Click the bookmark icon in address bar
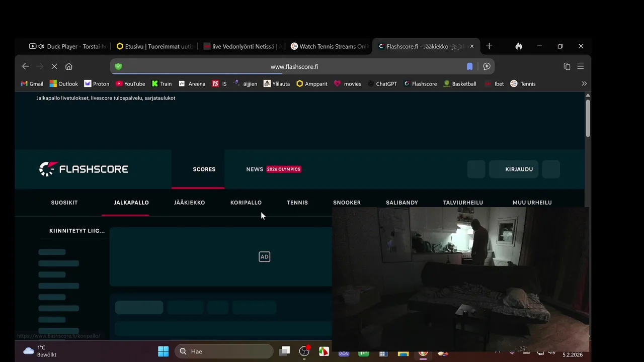The image size is (644, 362). tap(469, 66)
